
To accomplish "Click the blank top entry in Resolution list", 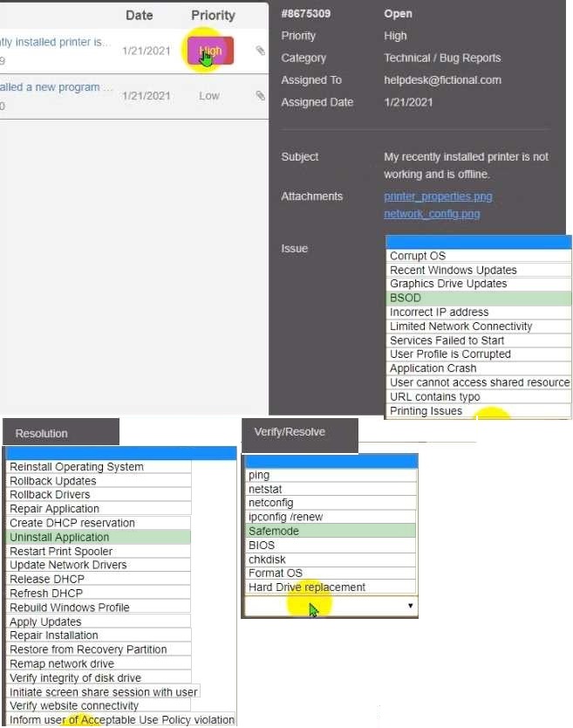I will click(x=121, y=453).
